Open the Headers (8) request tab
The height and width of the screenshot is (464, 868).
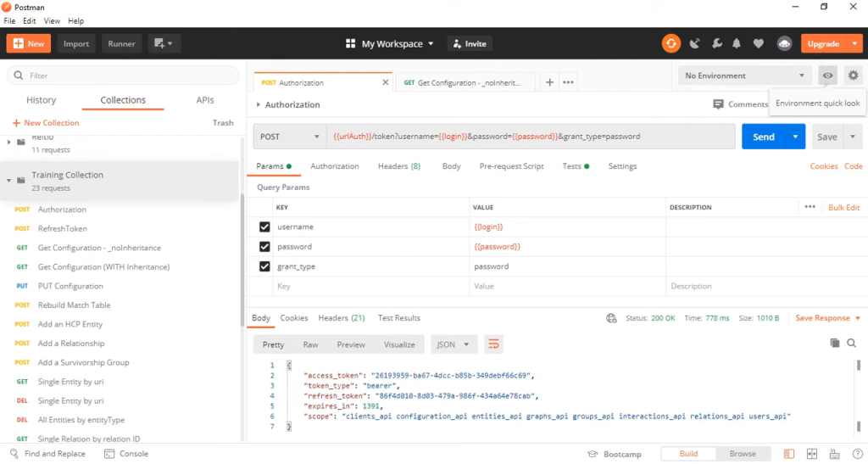[x=399, y=166]
